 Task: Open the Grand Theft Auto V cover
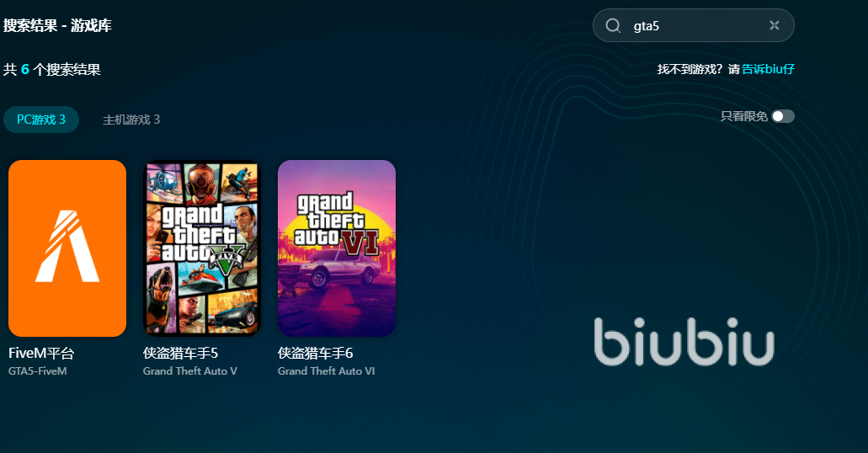[x=202, y=248]
